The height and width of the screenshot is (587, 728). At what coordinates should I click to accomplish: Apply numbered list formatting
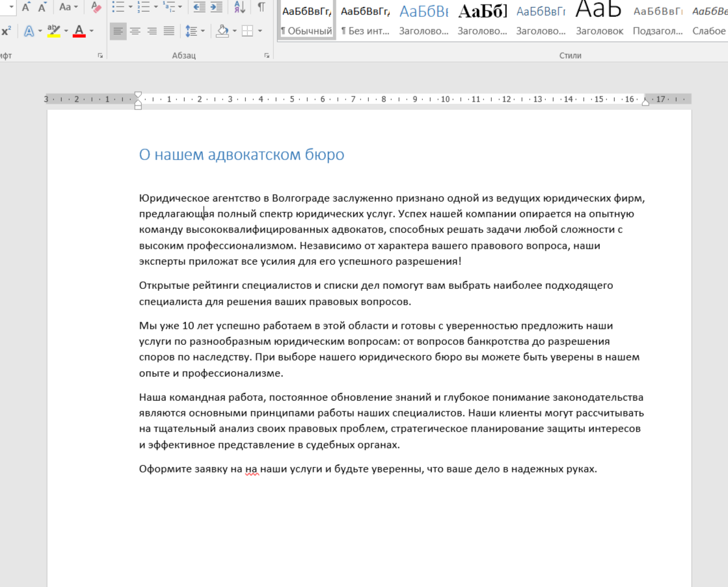pos(144,7)
